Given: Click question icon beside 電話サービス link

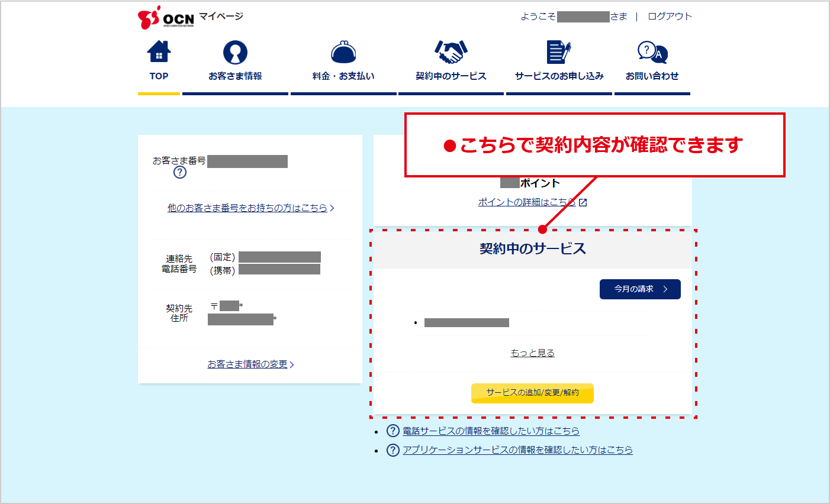Looking at the screenshot, I should 393,431.
